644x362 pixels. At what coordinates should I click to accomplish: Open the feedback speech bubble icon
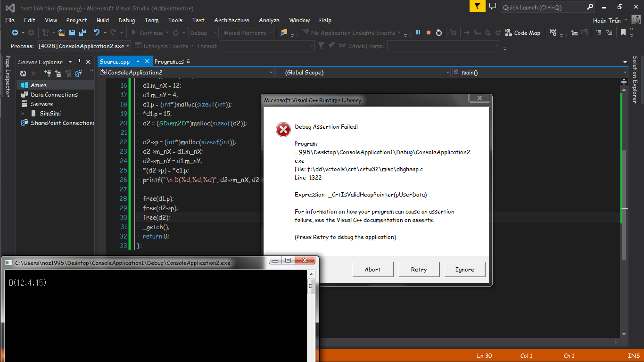click(493, 7)
